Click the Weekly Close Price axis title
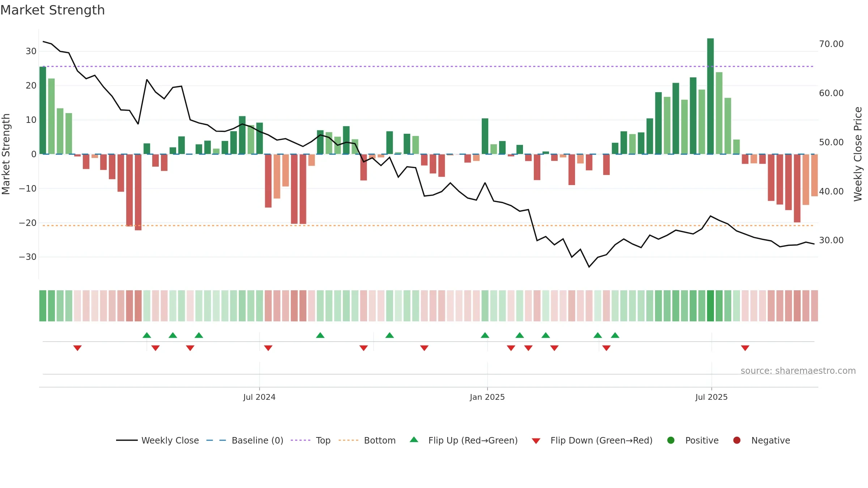The height and width of the screenshot is (488, 868). coord(858,154)
